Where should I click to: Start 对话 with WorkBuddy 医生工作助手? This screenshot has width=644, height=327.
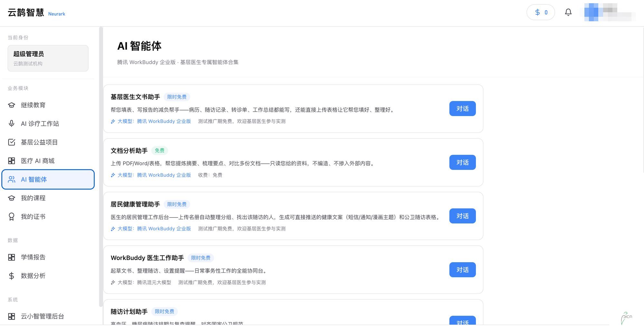pos(462,270)
